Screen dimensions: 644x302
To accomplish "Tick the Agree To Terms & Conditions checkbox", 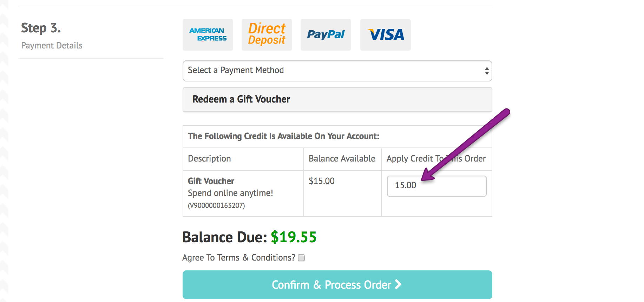I will (x=301, y=258).
